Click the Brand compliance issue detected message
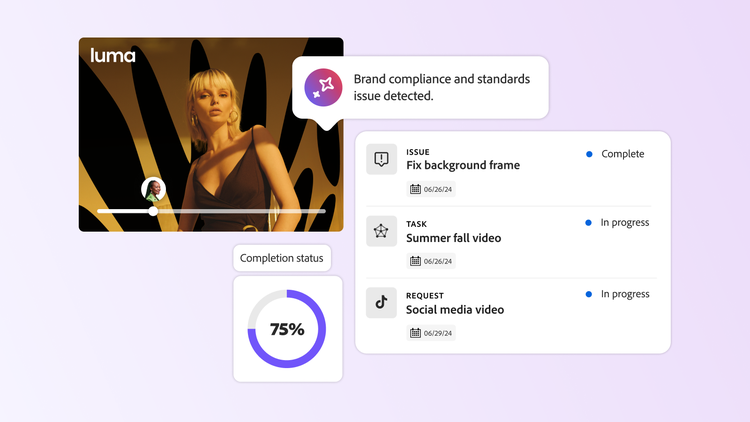 pyautogui.click(x=441, y=87)
